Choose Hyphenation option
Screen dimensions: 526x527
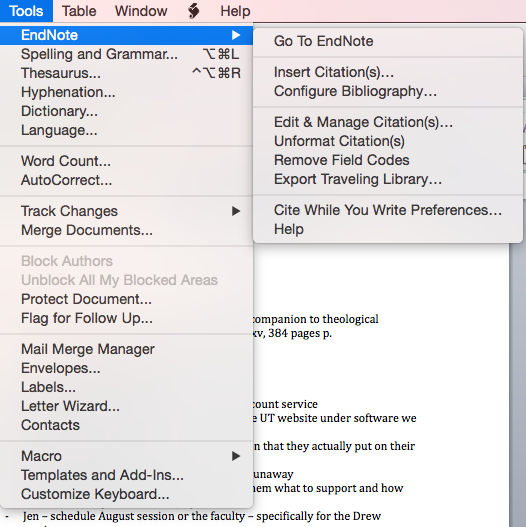click(126, 92)
